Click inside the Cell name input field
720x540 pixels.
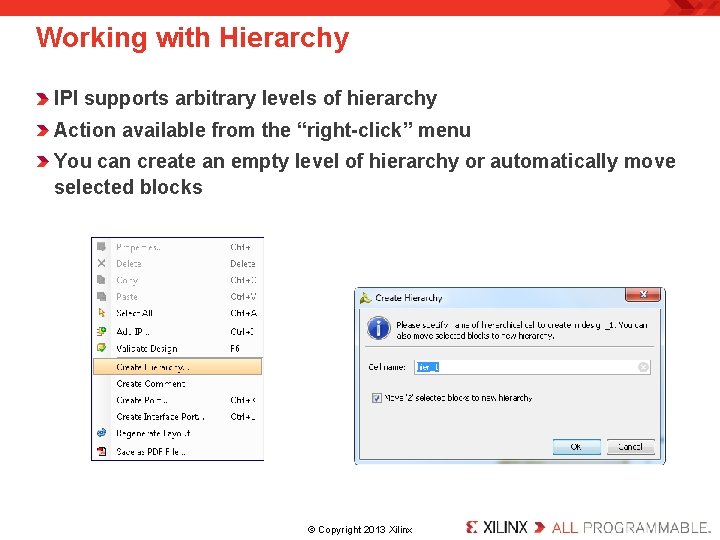tap(532, 367)
